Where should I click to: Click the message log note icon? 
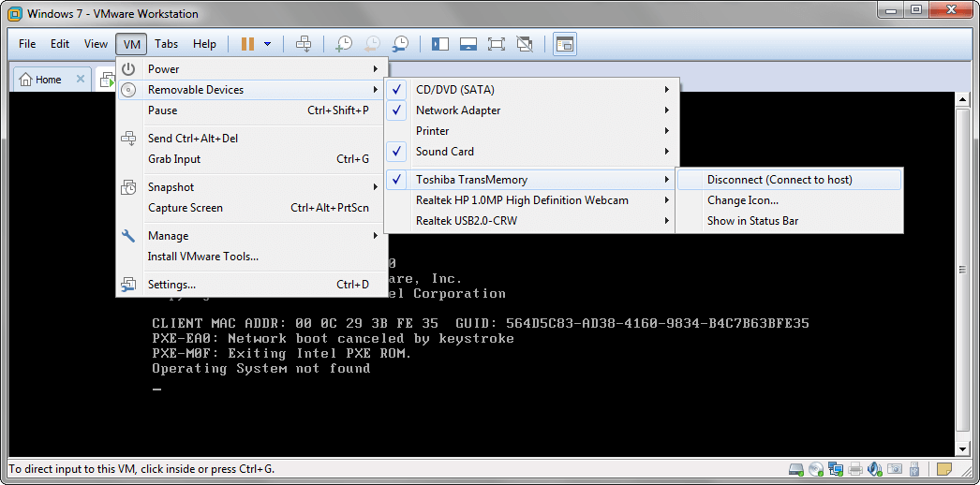944,468
